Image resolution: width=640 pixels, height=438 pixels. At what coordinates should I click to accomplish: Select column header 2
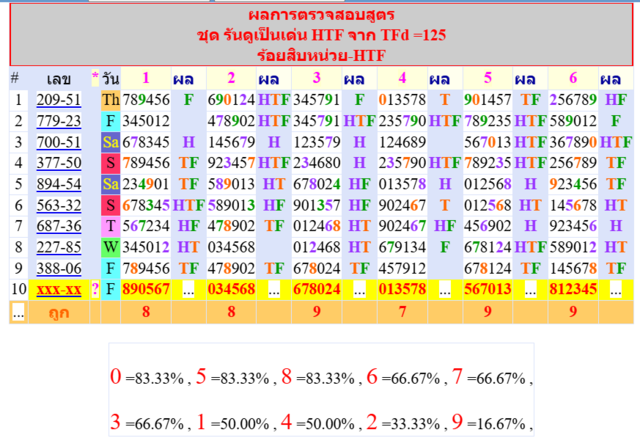231,78
